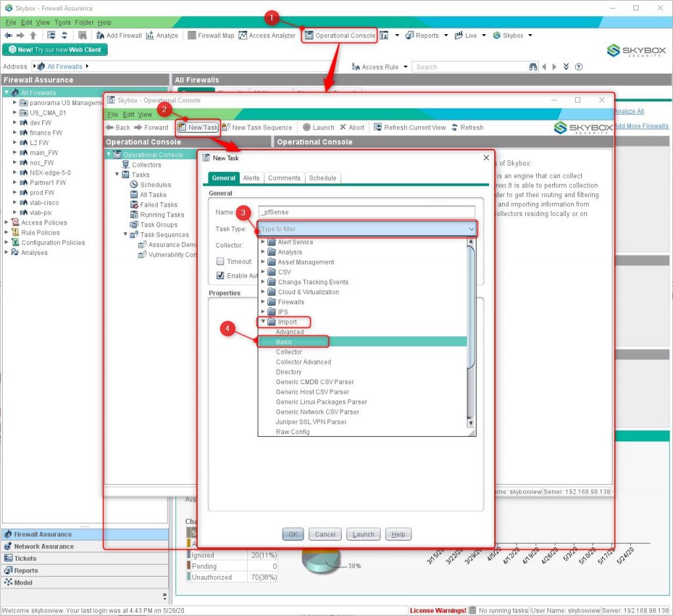Screen dimensions: 673x616
Task: Open the Tools menu
Action: (62, 22)
